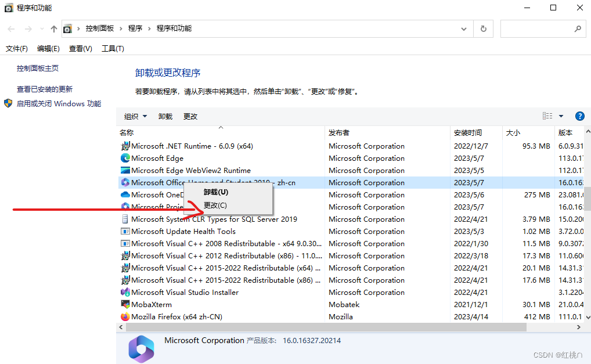Select Visual C++ 2015-2022 (x86) icon
This screenshot has width=591, height=364.
(x=125, y=280)
